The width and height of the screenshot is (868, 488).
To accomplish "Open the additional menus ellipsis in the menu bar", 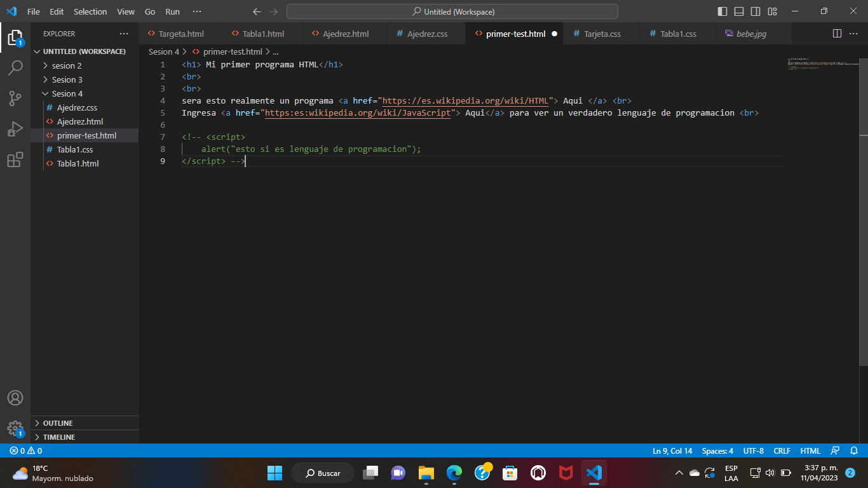I will (197, 11).
